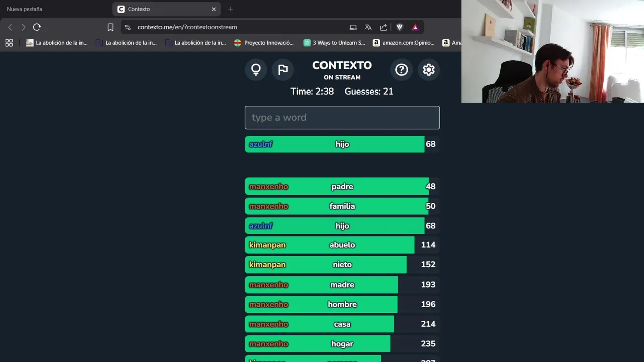Bookmark this page icon in address bar

tap(110, 27)
